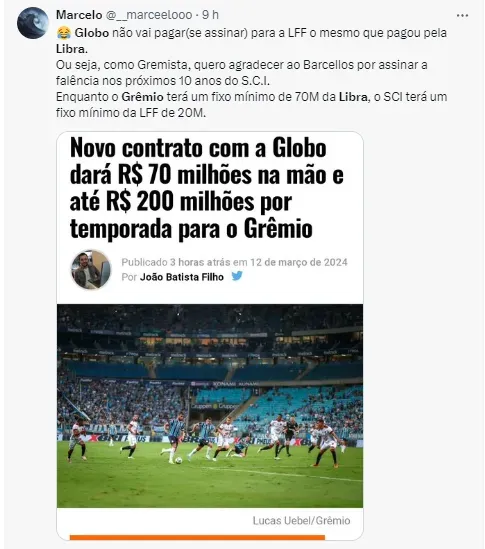Click the Twitter bird icon beside author
Viewport: 485px width, 549px height.
click(237, 276)
